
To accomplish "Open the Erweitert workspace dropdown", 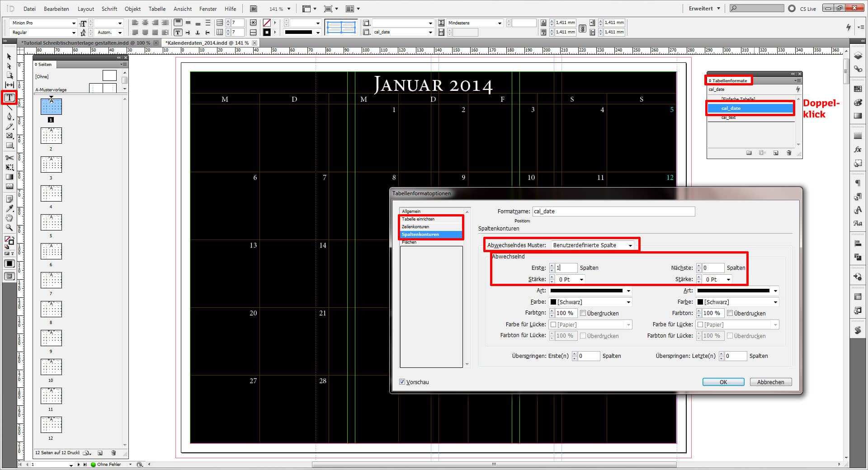I will pyautogui.click(x=704, y=9).
